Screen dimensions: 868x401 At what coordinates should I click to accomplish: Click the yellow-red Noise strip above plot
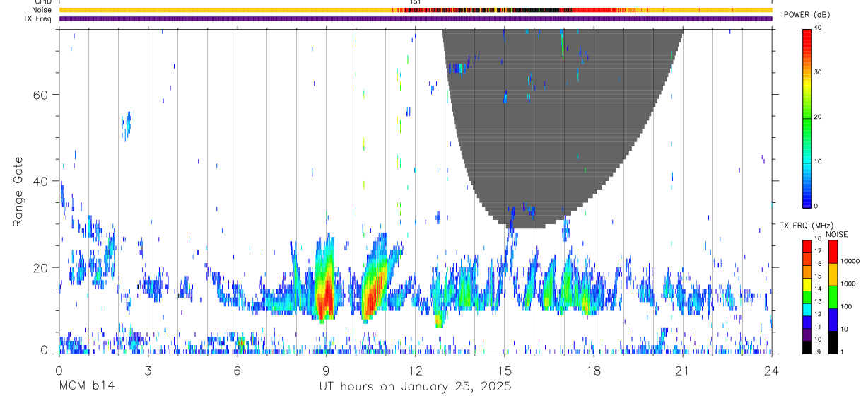pos(416,10)
